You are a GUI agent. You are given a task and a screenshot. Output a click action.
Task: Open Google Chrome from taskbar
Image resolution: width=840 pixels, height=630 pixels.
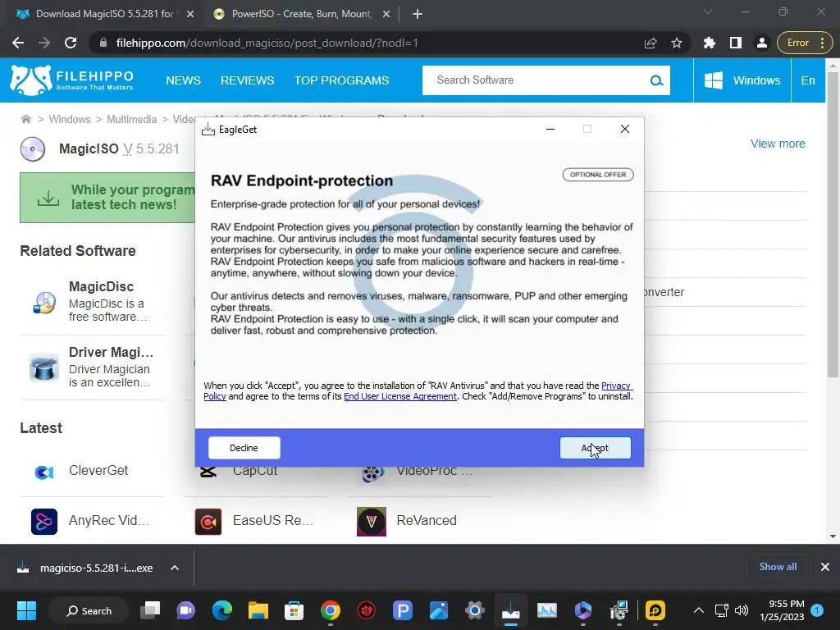(330, 610)
